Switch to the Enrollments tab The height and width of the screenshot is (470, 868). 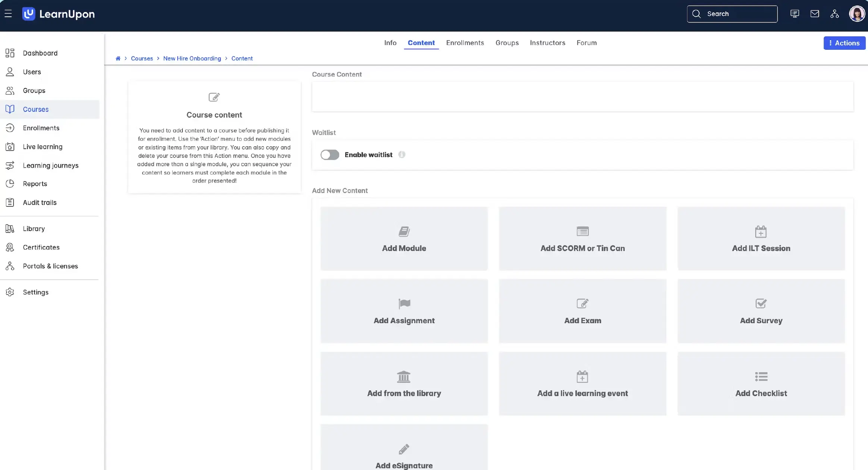coord(465,43)
